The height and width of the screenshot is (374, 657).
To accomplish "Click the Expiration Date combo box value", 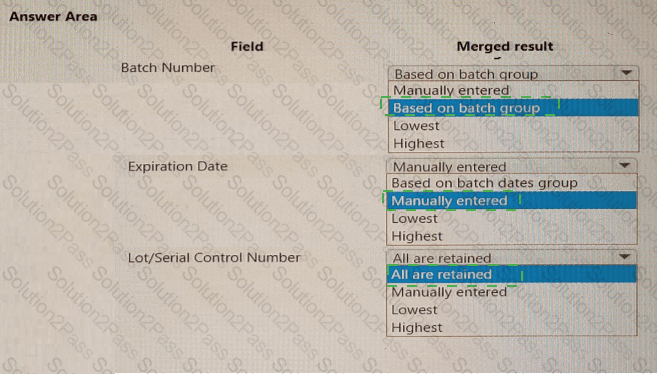I will click(x=500, y=166).
